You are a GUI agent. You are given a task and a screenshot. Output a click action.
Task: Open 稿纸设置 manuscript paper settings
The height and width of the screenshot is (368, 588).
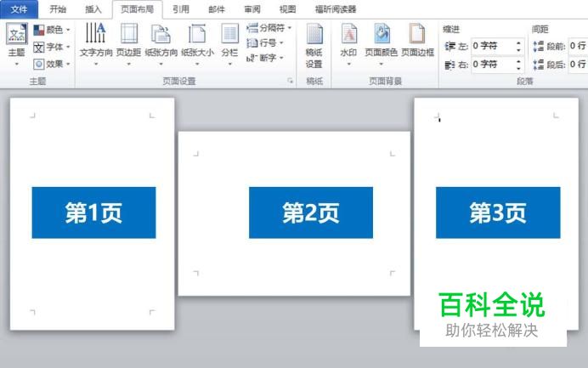[x=314, y=45]
